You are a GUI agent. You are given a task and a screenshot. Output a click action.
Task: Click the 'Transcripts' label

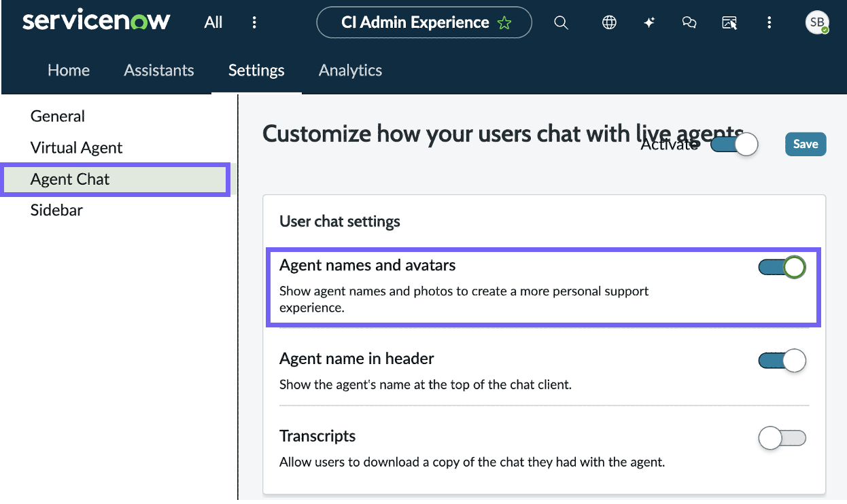coord(317,436)
